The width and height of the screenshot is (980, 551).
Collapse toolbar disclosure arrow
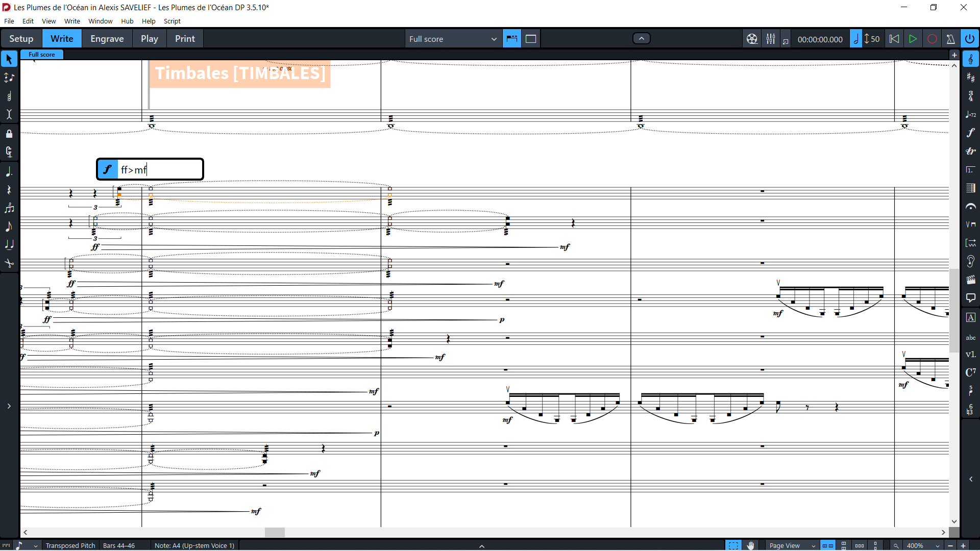[642, 38]
